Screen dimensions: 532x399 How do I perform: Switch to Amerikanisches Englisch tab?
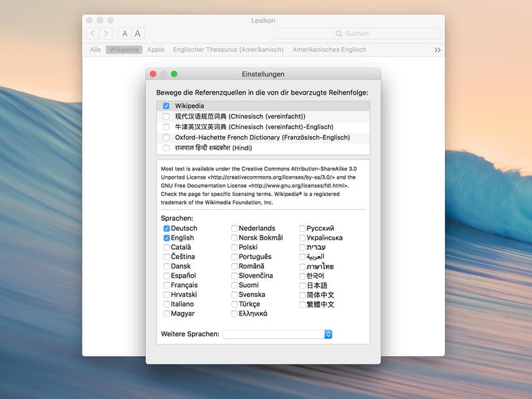(329, 50)
